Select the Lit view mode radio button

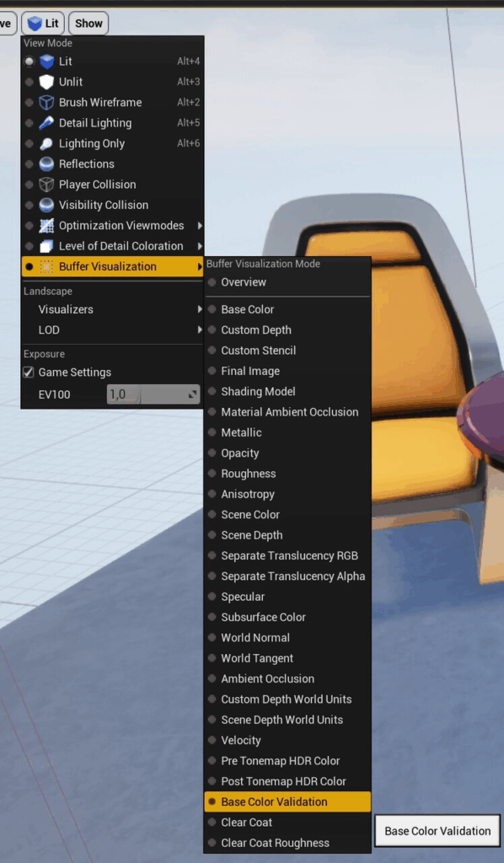29,62
